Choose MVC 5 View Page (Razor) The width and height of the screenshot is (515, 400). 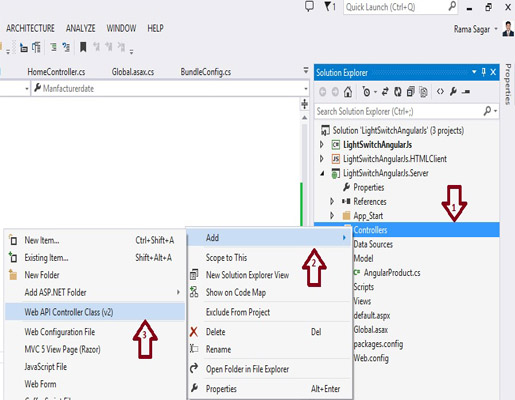coord(62,349)
